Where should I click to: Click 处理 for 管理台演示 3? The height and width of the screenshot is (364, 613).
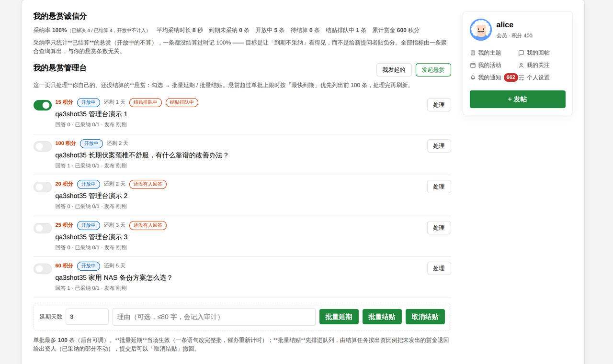(439, 228)
